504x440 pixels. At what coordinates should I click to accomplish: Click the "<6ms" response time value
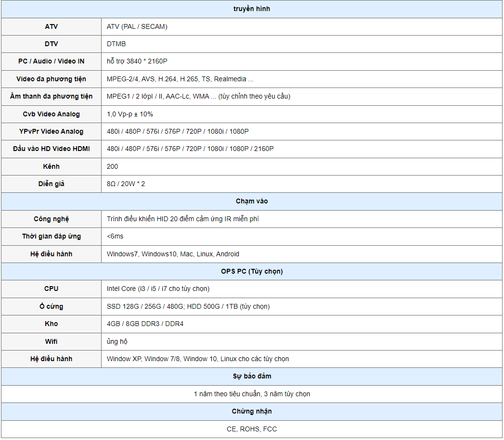[x=115, y=236]
